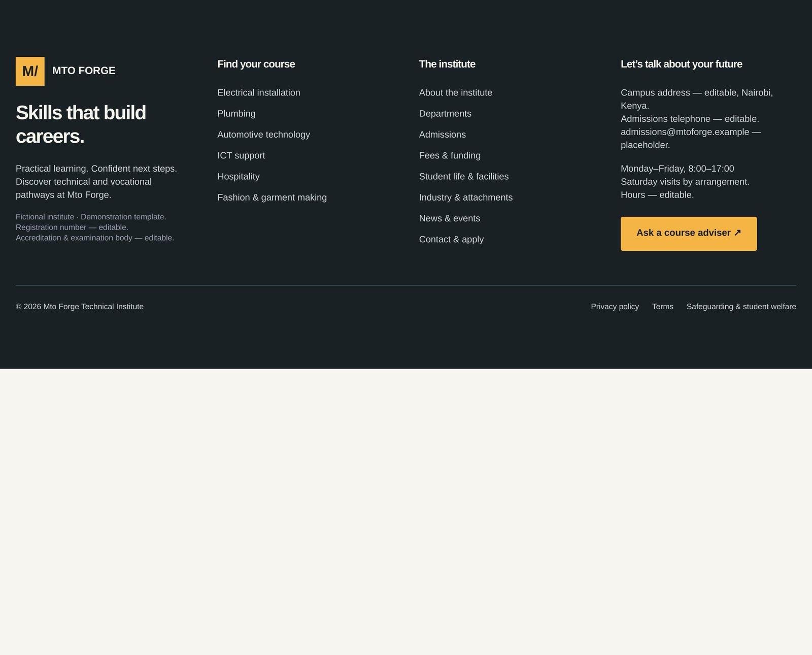Go to Industry & attachments
Image resolution: width=812 pixels, height=655 pixels.
point(466,198)
